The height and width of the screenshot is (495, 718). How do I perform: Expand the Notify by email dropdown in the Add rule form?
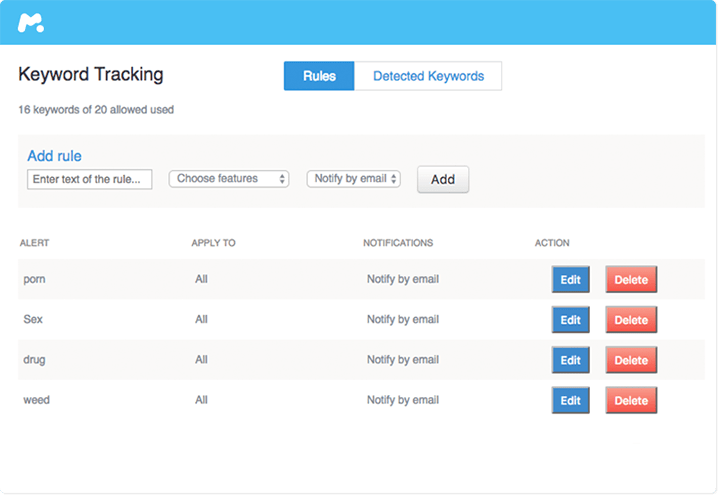point(354,179)
